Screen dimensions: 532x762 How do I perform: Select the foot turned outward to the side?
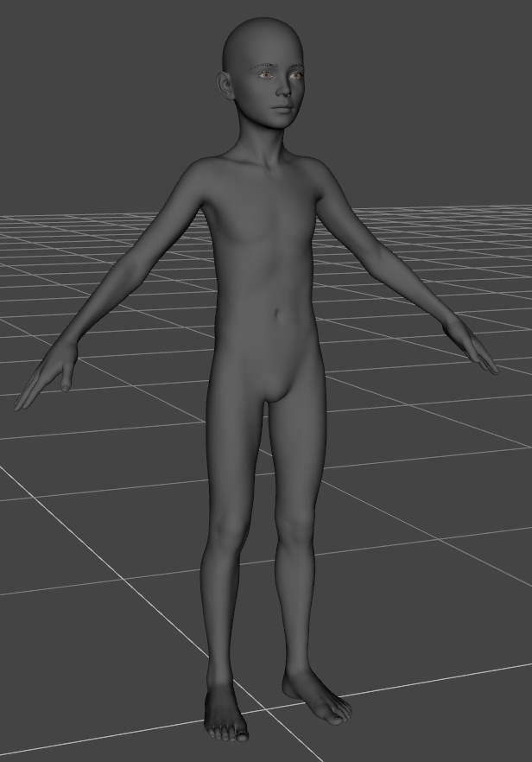coord(317,697)
